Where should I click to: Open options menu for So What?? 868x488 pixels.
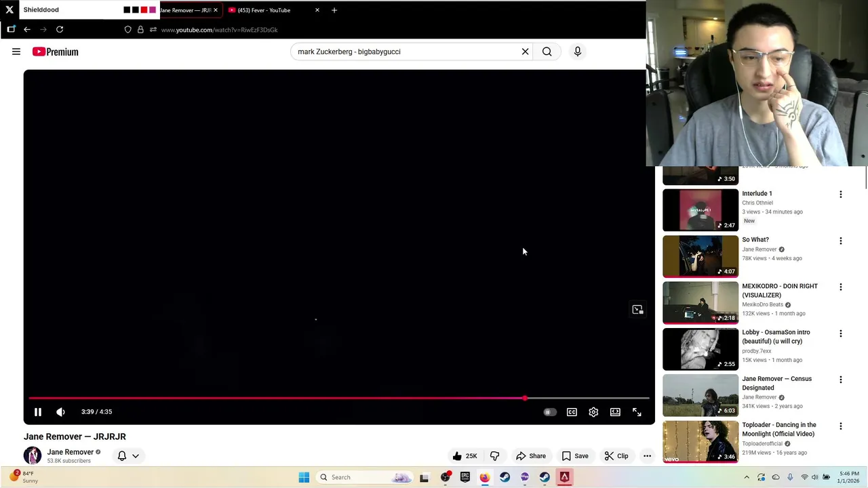[841, 241]
